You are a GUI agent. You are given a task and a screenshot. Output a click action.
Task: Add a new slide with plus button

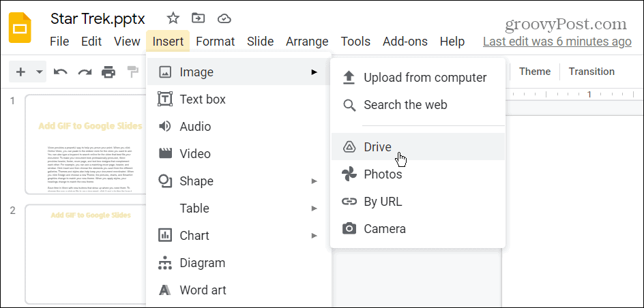coord(20,72)
